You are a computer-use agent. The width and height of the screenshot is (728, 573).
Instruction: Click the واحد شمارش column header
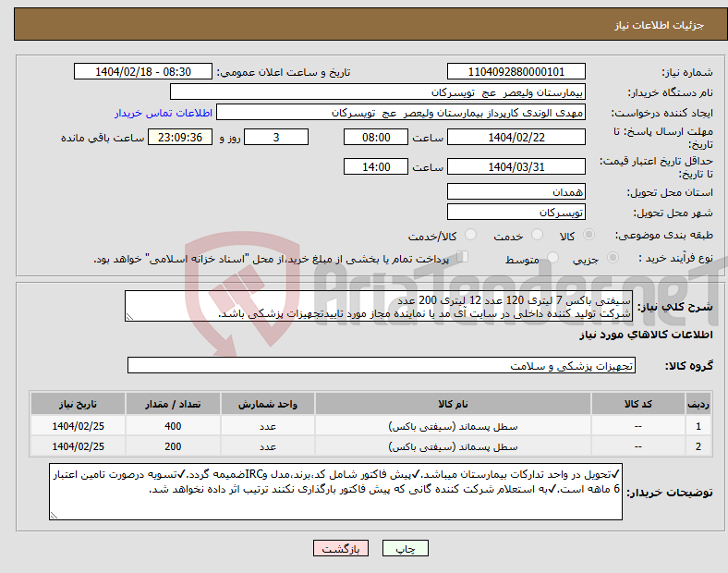(x=268, y=404)
